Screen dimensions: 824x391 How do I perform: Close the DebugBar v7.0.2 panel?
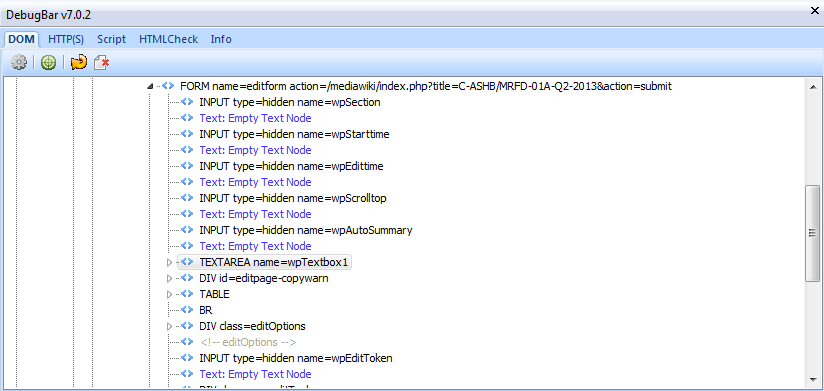point(815,12)
